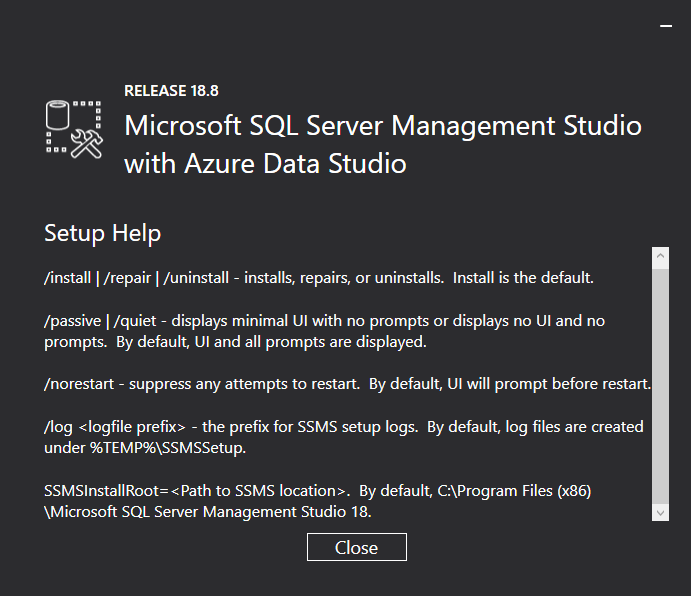The image size is (691, 596).
Task: Click the SQL Server Management Studio logo icon
Action: pyautogui.click(x=75, y=128)
